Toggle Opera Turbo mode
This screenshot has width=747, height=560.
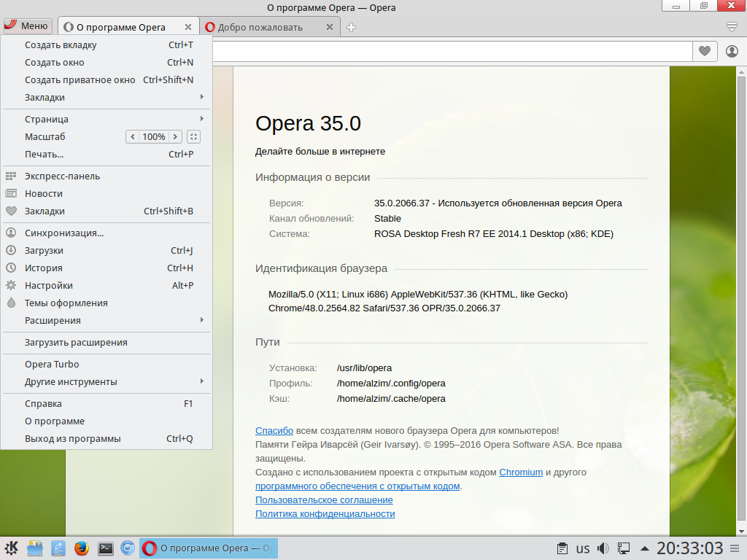107,365
